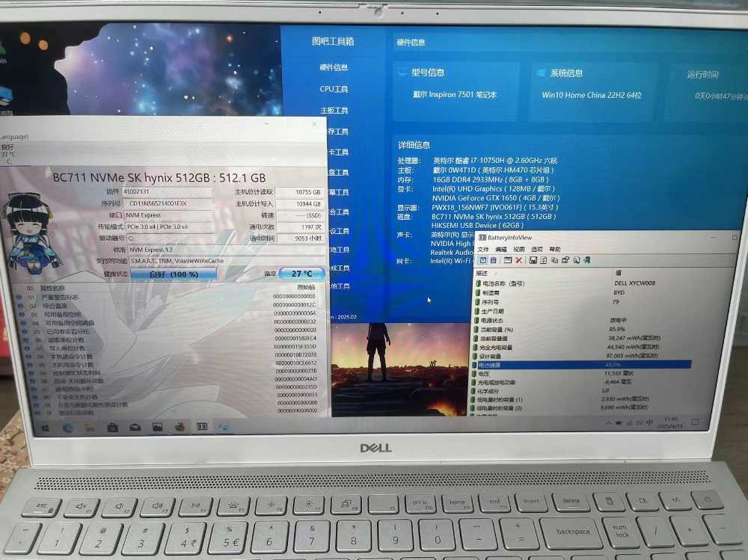Click 良好 (100 %) health status button
This screenshot has height=560, width=748.
tap(174, 274)
